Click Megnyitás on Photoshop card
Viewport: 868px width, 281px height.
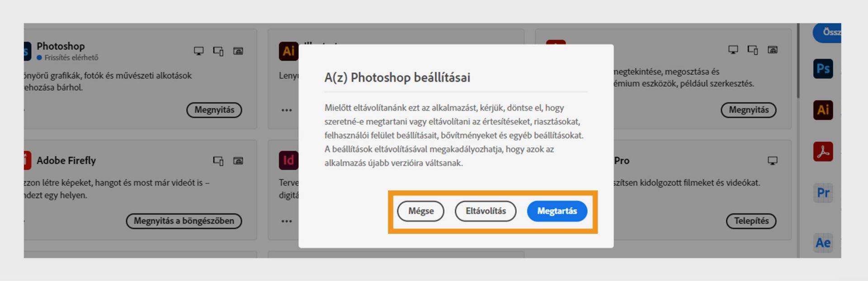(x=214, y=110)
